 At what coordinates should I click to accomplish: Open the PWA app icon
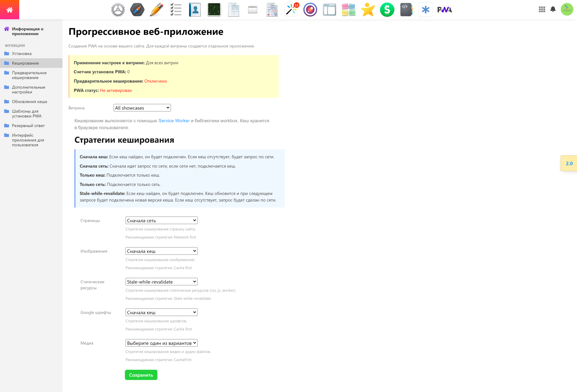(445, 10)
